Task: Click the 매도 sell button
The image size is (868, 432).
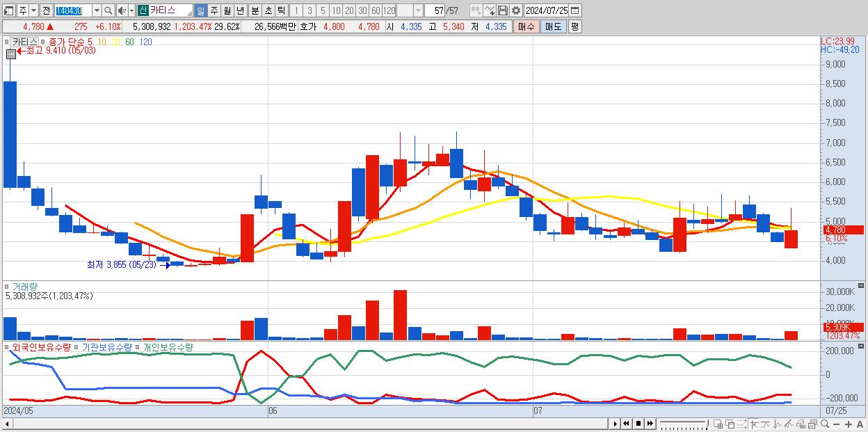Action: 553,26
